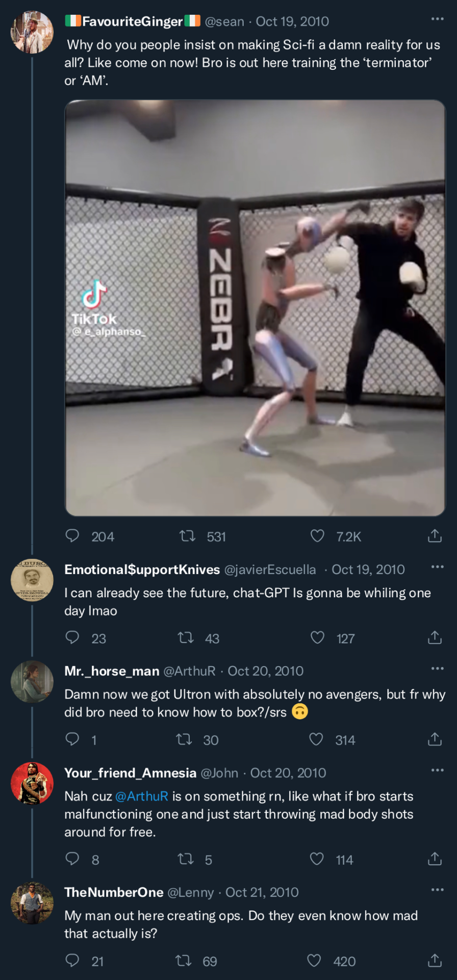Reply to FavouriteGinger's main tweet

pyautogui.click(x=72, y=536)
